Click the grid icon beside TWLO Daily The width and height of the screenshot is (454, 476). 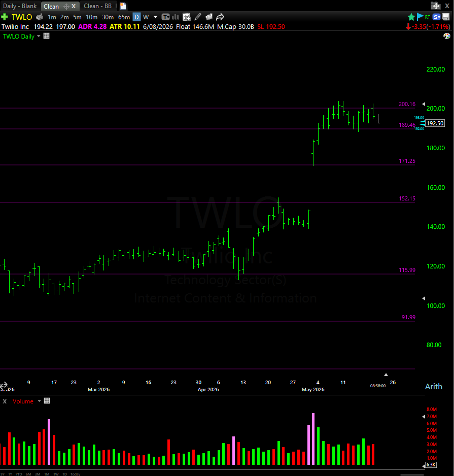[47, 36]
